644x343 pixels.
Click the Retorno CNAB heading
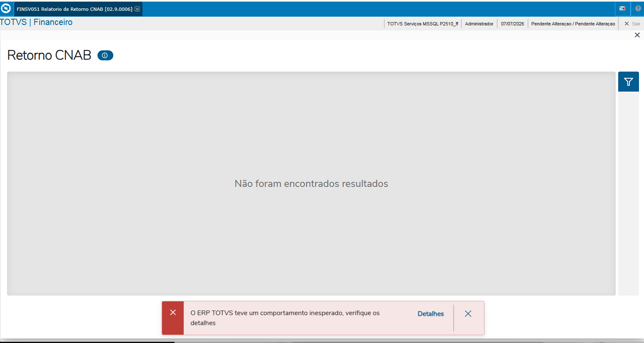pyautogui.click(x=49, y=55)
